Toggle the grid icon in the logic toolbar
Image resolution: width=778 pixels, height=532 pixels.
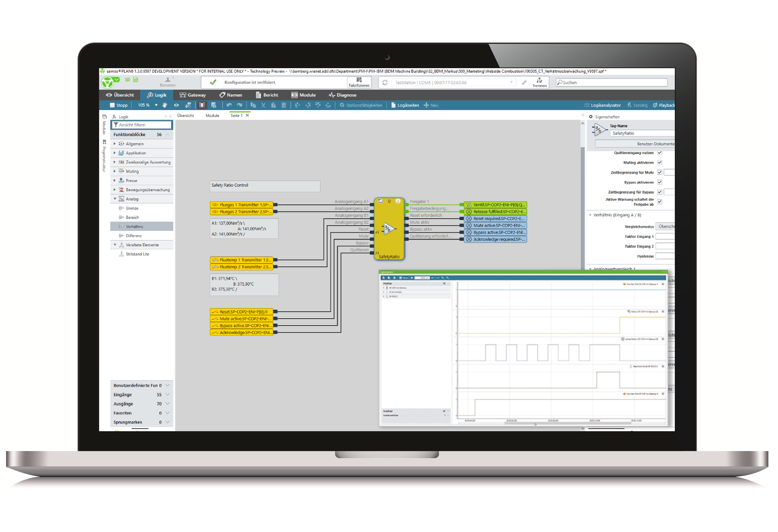coord(188,105)
